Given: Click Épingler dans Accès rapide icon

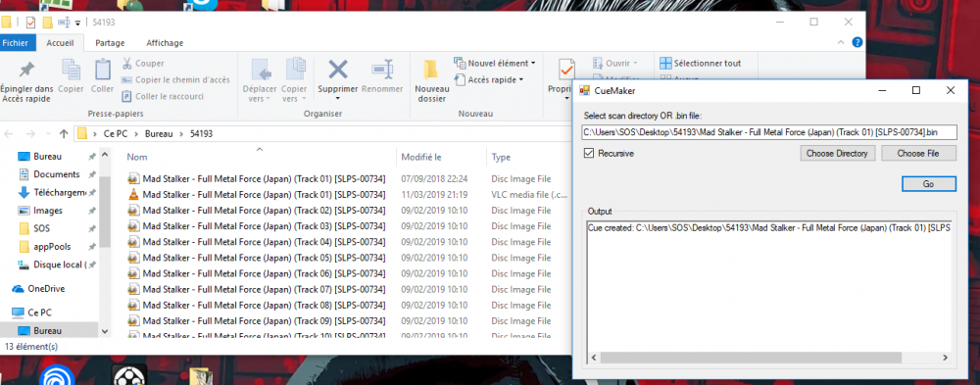Looking at the screenshot, I should [x=26, y=70].
